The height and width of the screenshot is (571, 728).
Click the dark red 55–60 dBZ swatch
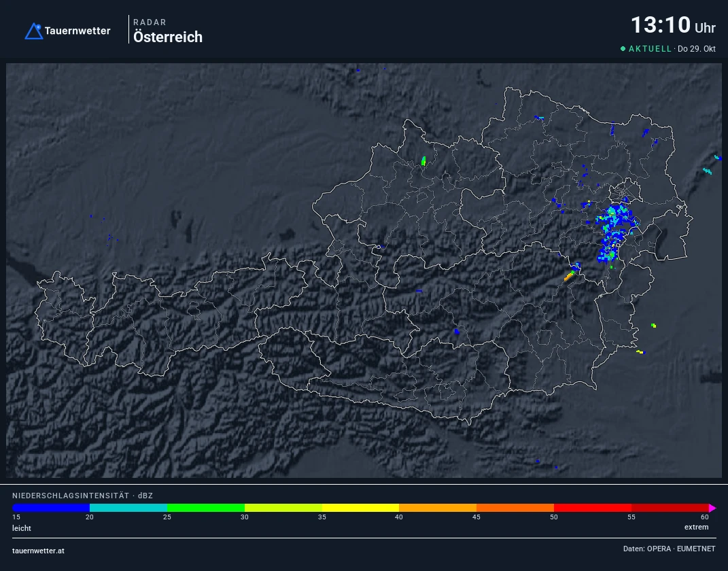pyautogui.click(x=670, y=508)
